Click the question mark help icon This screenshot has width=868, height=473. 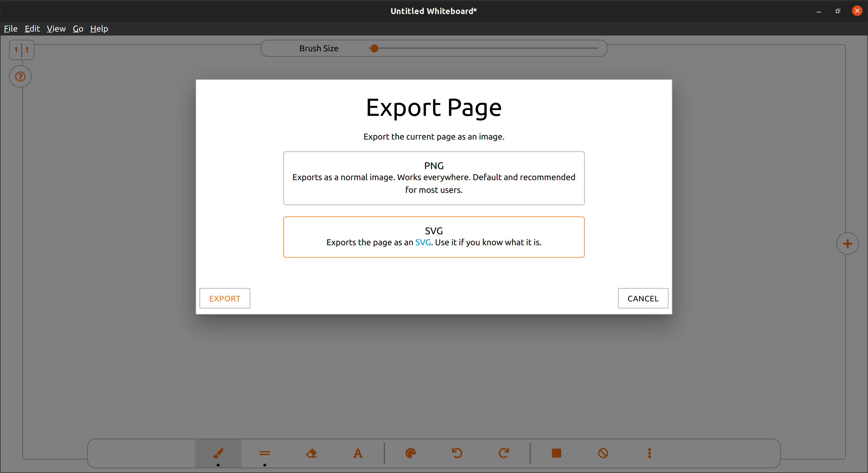pos(20,76)
